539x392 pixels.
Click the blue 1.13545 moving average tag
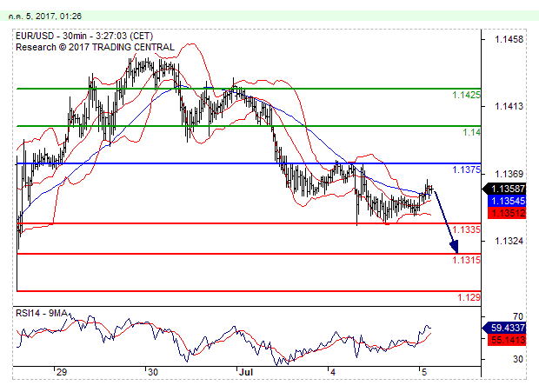507,201
